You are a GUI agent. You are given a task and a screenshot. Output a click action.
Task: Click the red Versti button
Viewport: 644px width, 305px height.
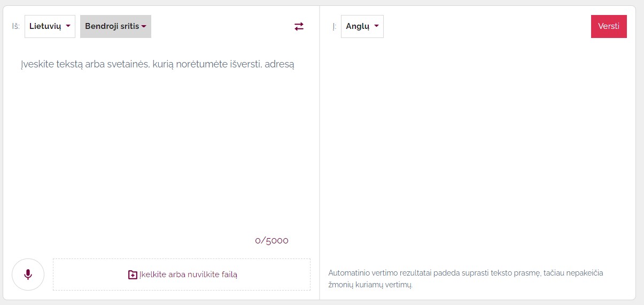(609, 26)
